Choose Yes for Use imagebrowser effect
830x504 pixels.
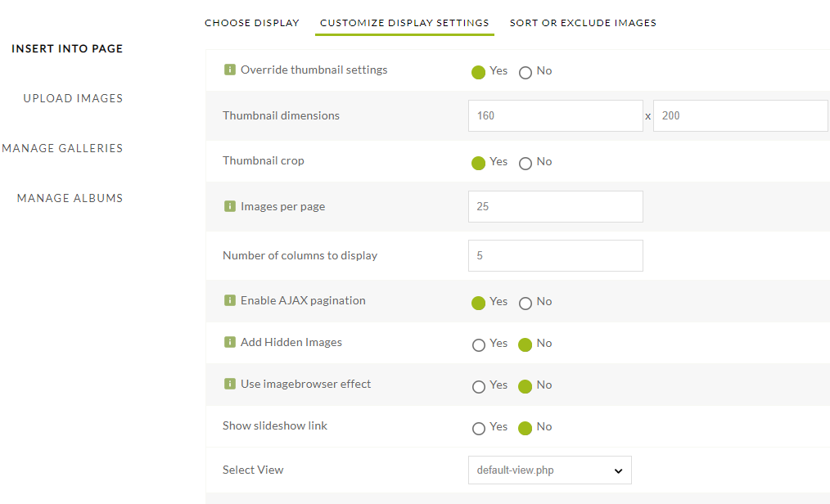point(479,386)
